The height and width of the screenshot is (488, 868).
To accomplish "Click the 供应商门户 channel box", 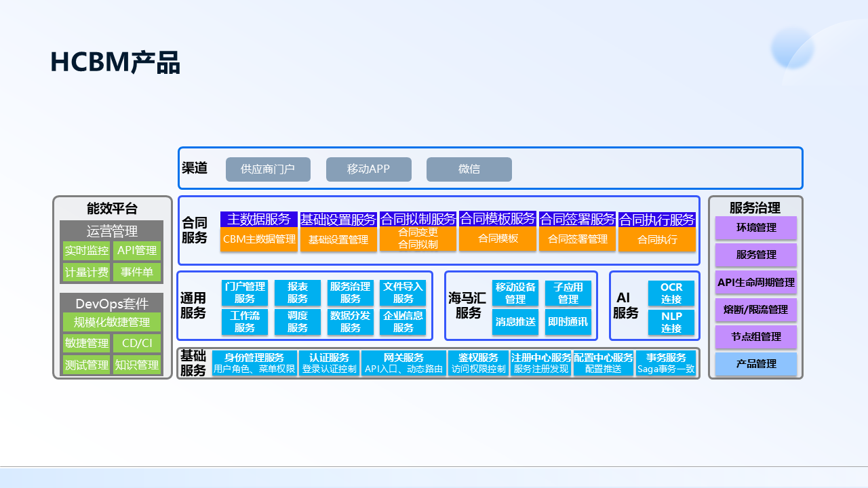I will pyautogui.click(x=268, y=169).
